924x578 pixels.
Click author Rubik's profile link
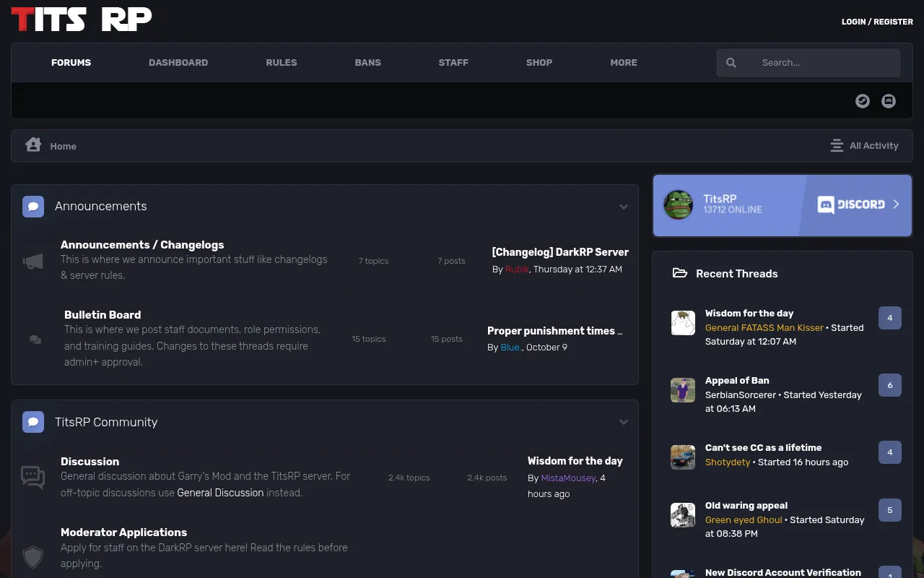[x=517, y=269]
